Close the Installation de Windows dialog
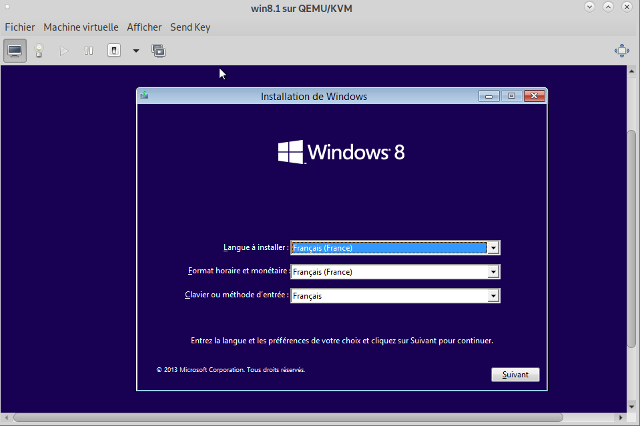640x426 pixels. click(534, 96)
